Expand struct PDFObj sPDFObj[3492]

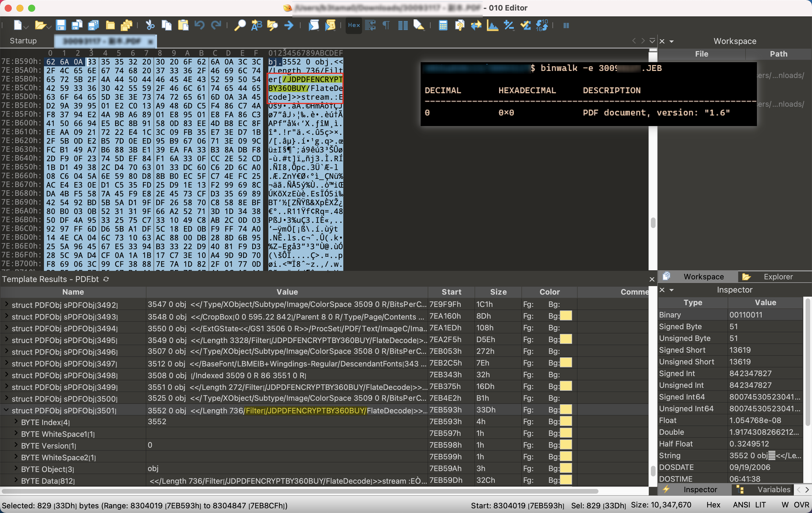[x=6, y=304]
